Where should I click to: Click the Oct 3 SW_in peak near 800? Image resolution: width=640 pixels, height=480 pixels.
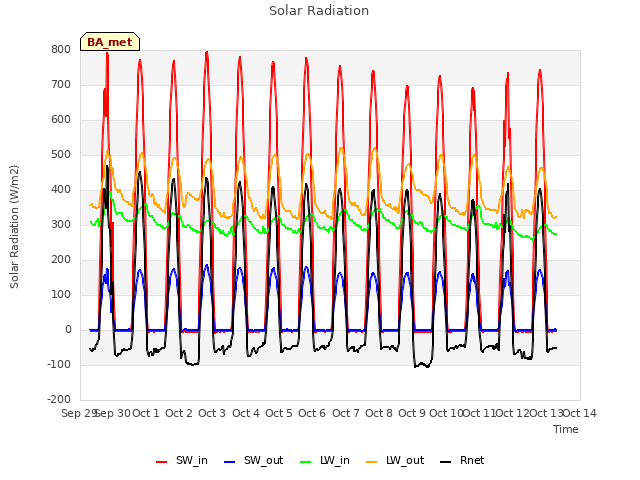(x=207, y=53)
